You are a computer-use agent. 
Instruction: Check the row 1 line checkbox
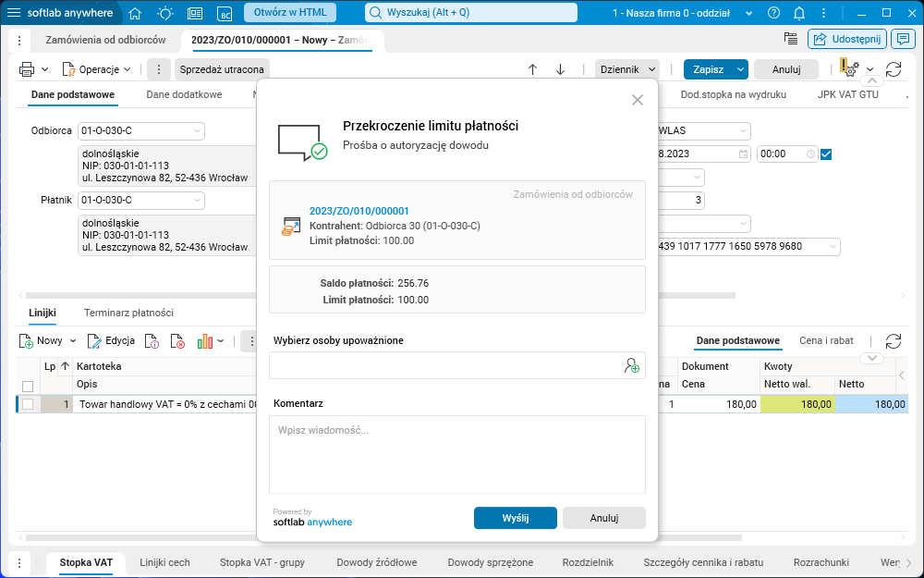(x=28, y=404)
